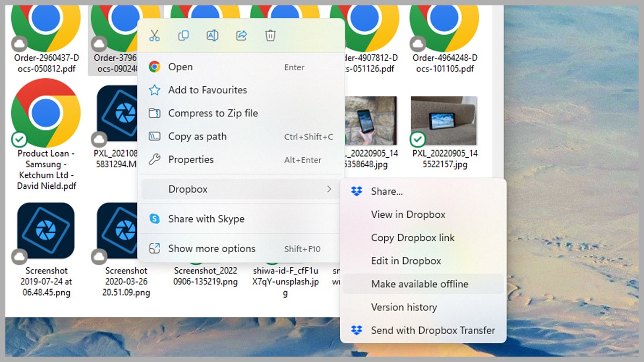Open Version history
This screenshot has height=362, width=644.
point(404,307)
